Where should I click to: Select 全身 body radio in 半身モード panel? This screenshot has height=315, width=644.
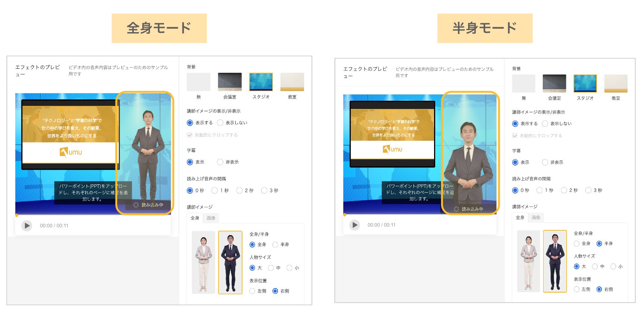[577, 244]
